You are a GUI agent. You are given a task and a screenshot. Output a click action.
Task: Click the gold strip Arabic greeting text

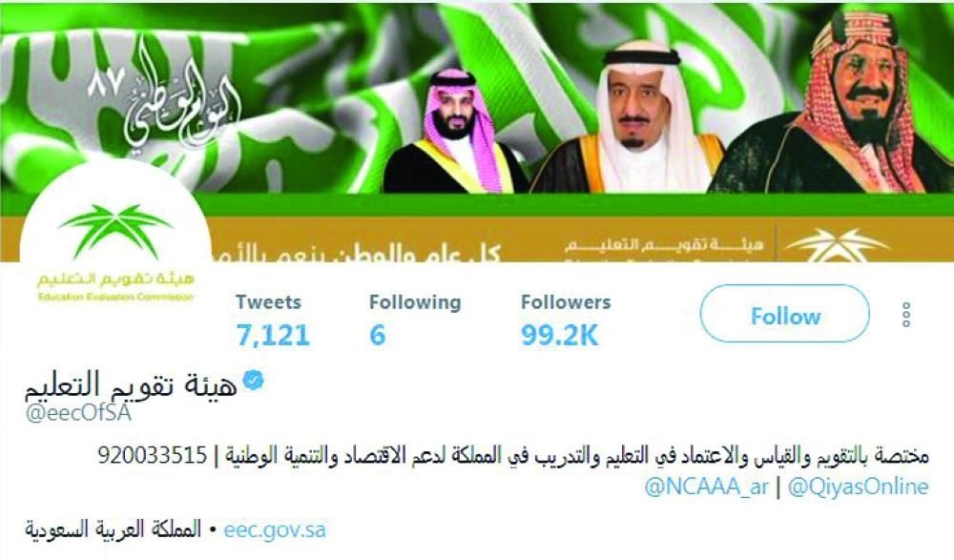tap(412, 253)
